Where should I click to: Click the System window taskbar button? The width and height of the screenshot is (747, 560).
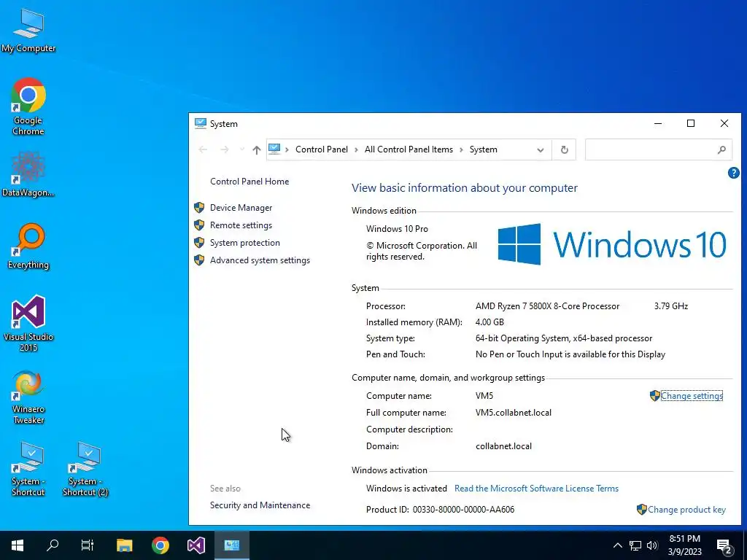click(x=231, y=545)
